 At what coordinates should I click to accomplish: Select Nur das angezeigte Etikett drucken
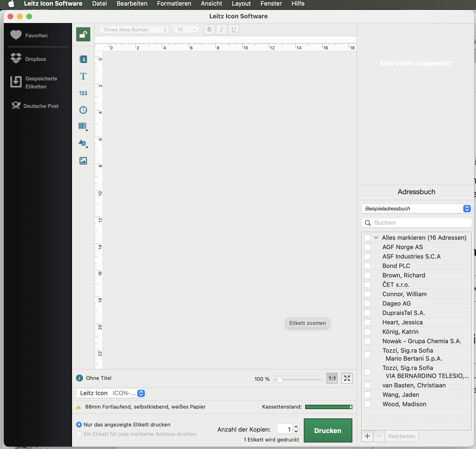(79, 424)
